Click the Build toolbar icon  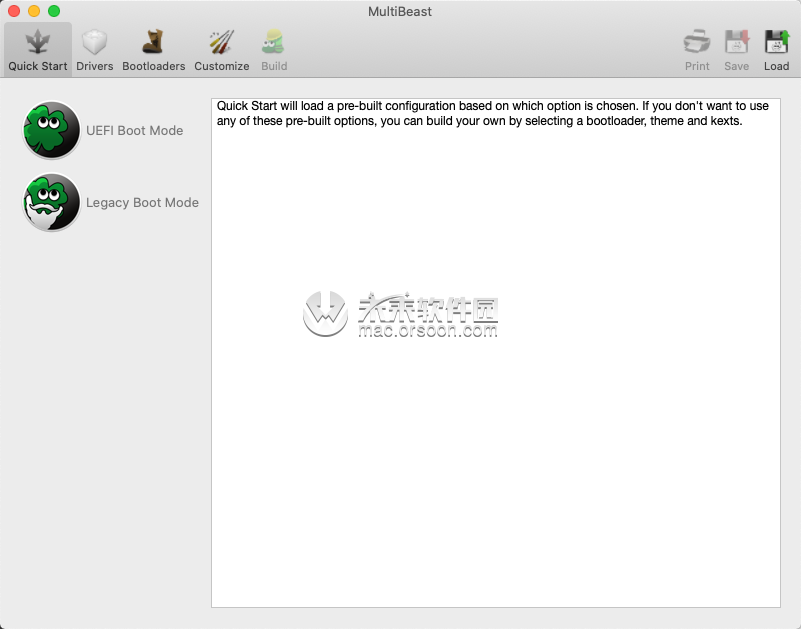pos(274,50)
